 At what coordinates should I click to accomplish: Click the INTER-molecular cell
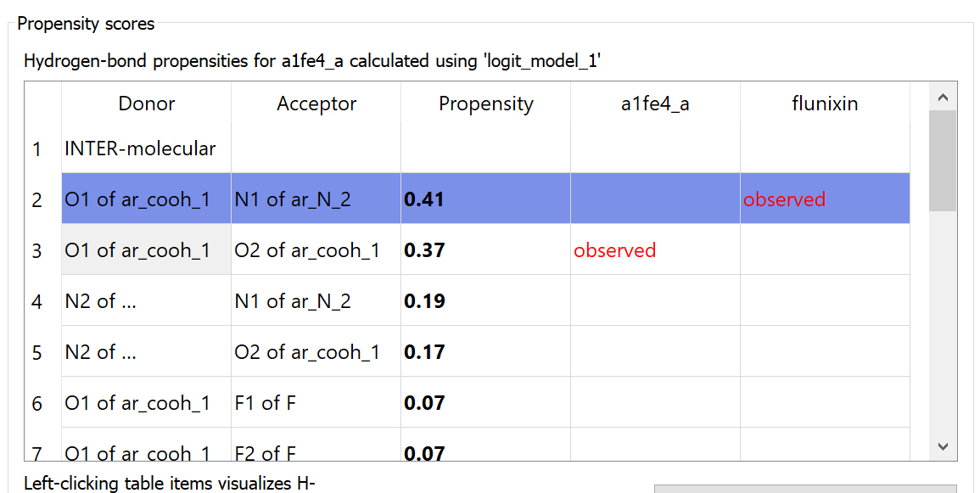[x=141, y=148]
